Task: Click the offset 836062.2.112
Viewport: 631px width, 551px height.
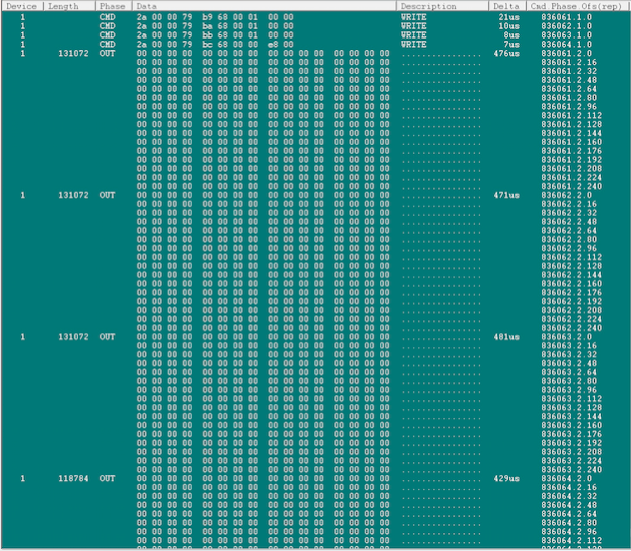Action: [x=571, y=257]
